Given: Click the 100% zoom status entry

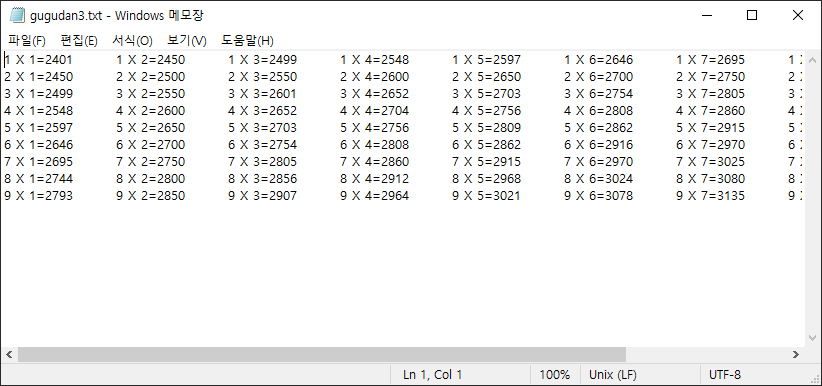Looking at the screenshot, I should point(554,375).
